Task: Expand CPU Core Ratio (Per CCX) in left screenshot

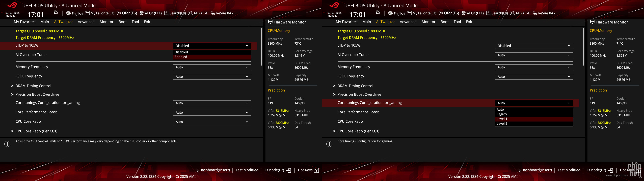Action: [x=36, y=131]
